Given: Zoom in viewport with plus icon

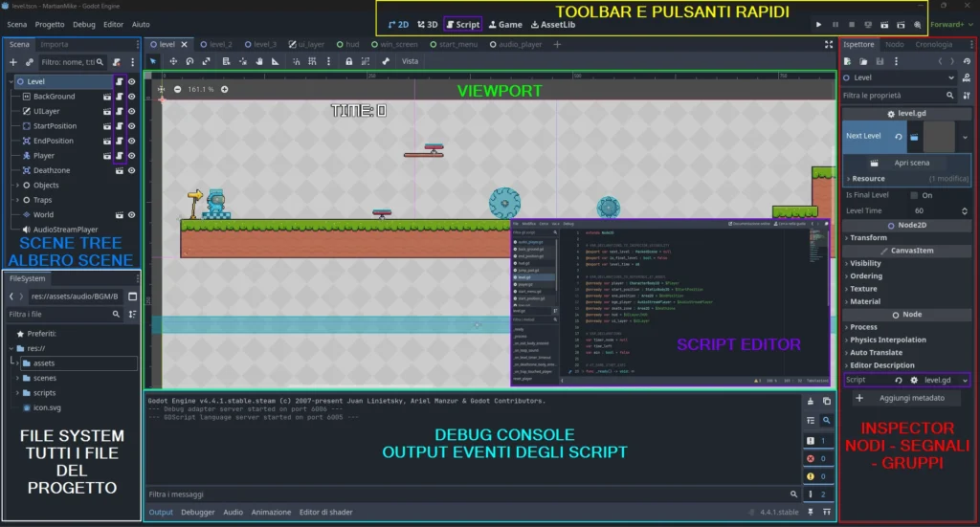Looking at the screenshot, I should click(x=224, y=89).
